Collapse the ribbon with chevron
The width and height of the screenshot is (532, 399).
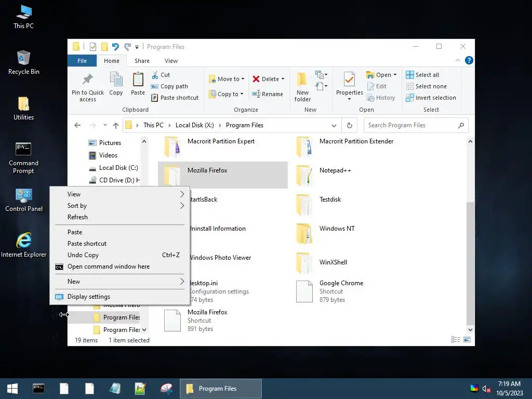point(457,60)
